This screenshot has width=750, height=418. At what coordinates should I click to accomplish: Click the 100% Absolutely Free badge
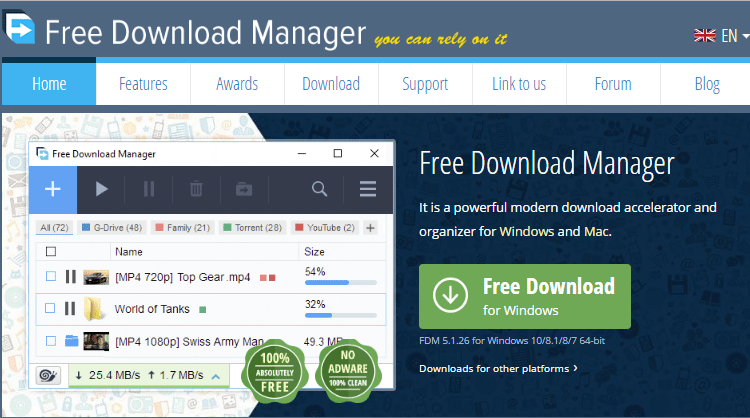pos(275,372)
